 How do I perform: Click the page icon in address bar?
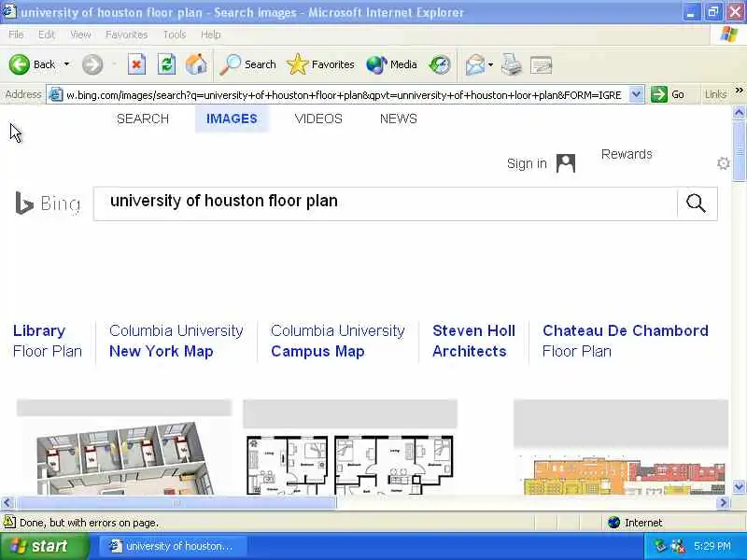click(x=56, y=95)
